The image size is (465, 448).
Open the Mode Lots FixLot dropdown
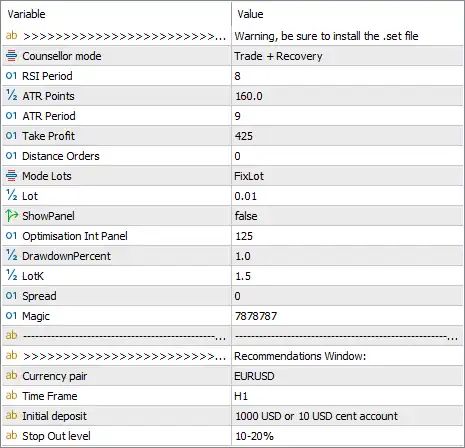(x=347, y=176)
